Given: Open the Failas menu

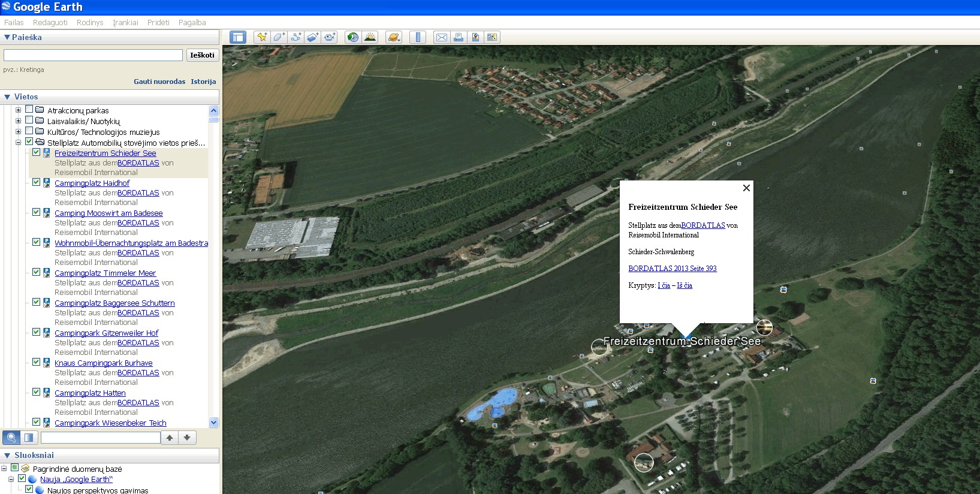Looking at the screenshot, I should point(14,23).
